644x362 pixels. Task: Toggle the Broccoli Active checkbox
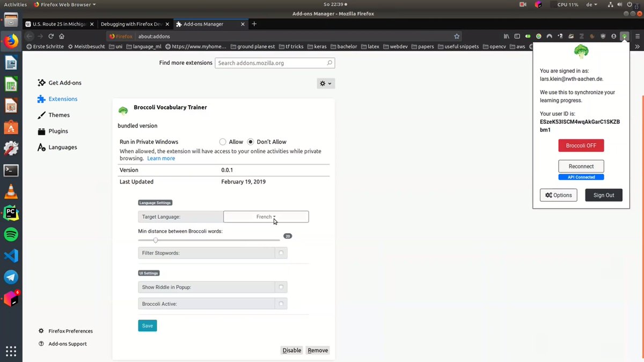point(281,304)
